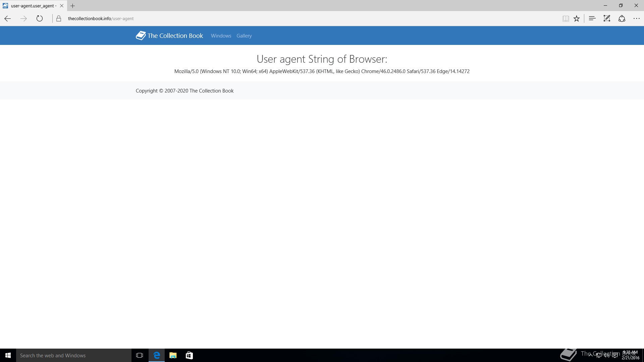
Task: Open Reading view book icon
Action: pyautogui.click(x=566, y=19)
